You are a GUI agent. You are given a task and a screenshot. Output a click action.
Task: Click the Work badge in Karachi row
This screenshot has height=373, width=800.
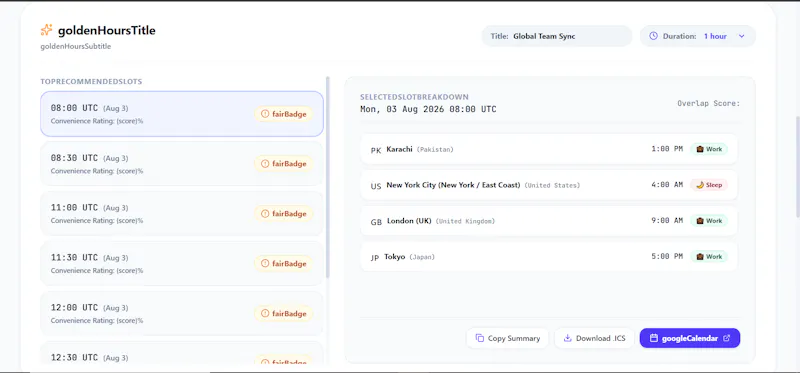point(709,149)
